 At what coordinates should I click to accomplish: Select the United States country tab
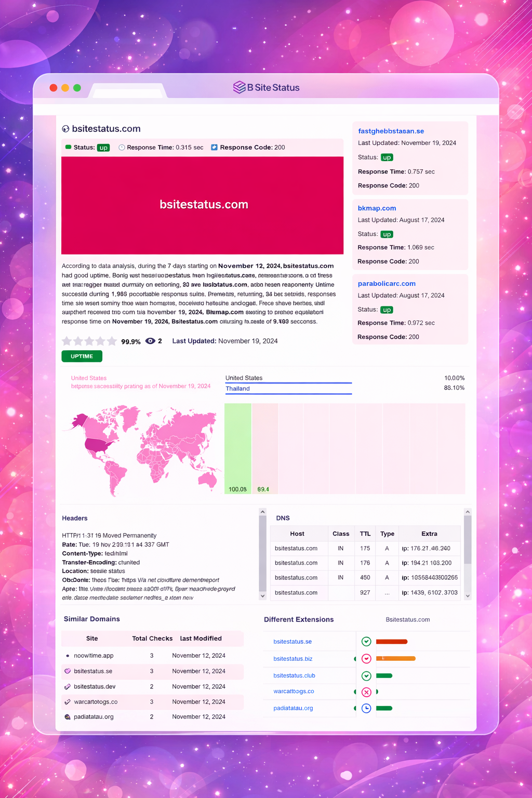click(244, 378)
